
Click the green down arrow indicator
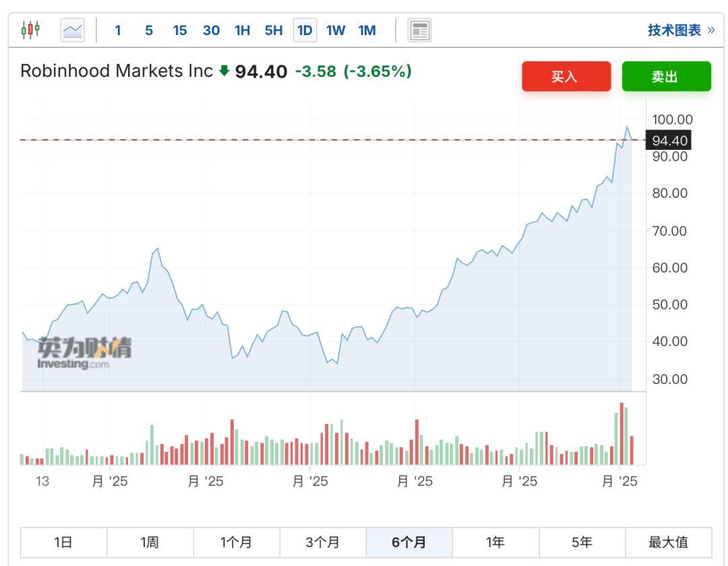[x=224, y=71]
